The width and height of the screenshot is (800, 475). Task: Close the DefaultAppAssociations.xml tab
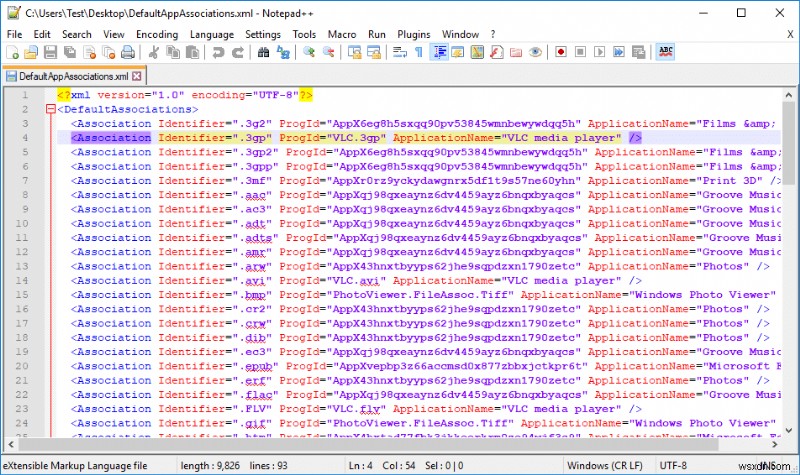137,75
